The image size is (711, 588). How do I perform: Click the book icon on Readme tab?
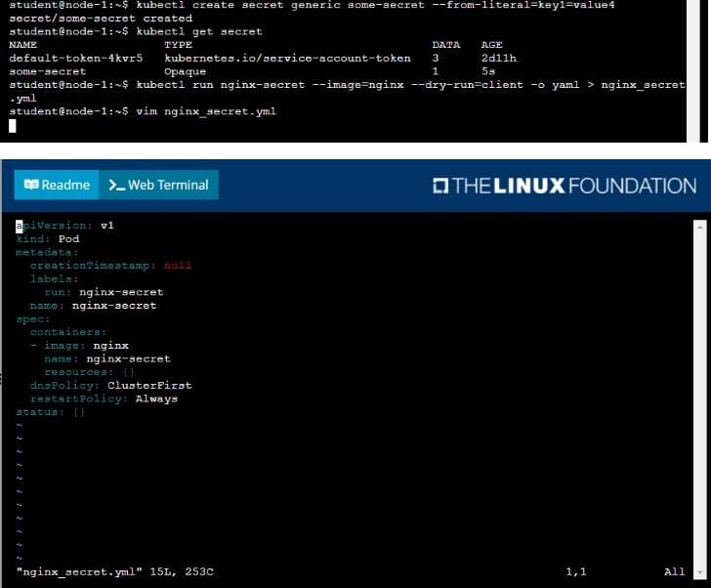coord(31,185)
